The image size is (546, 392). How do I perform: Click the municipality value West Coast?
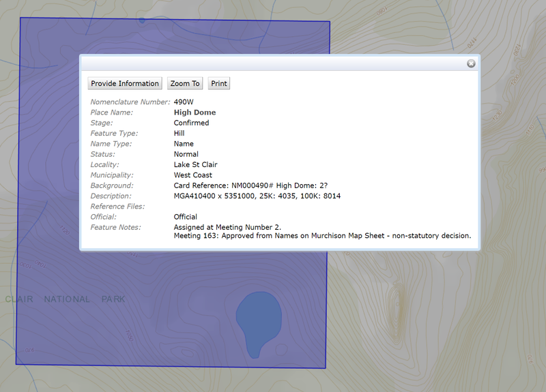tap(193, 175)
